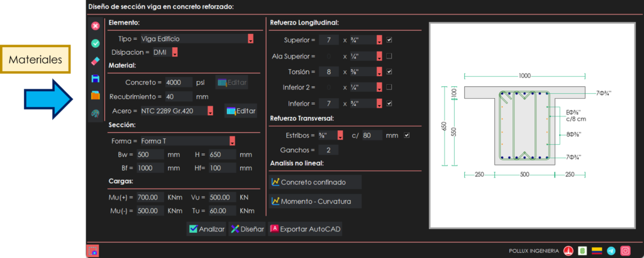This screenshot has width=644, height=258.
Task: Open the orange folder icon in sidebar
Action: [x=95, y=96]
